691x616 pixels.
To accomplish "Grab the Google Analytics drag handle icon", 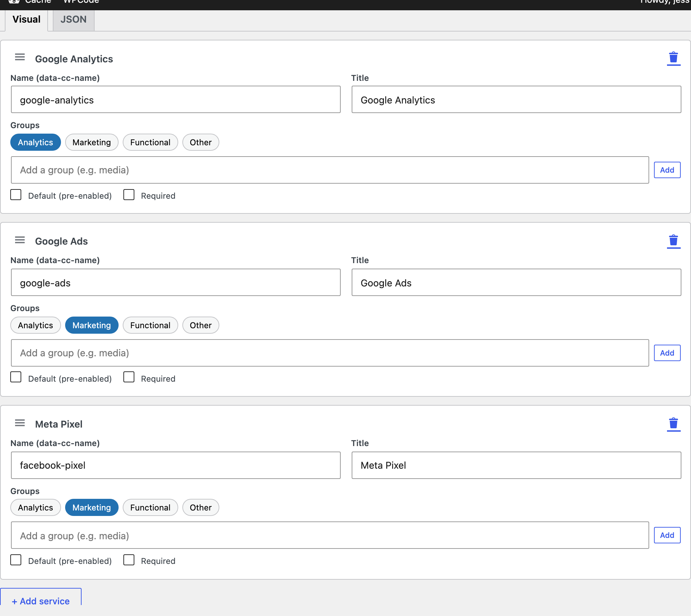I will (x=20, y=57).
